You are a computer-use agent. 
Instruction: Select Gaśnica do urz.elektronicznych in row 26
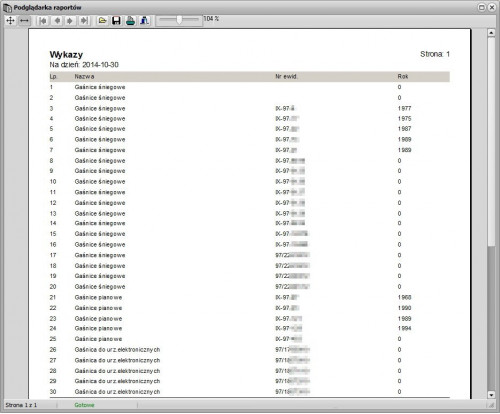(117, 350)
